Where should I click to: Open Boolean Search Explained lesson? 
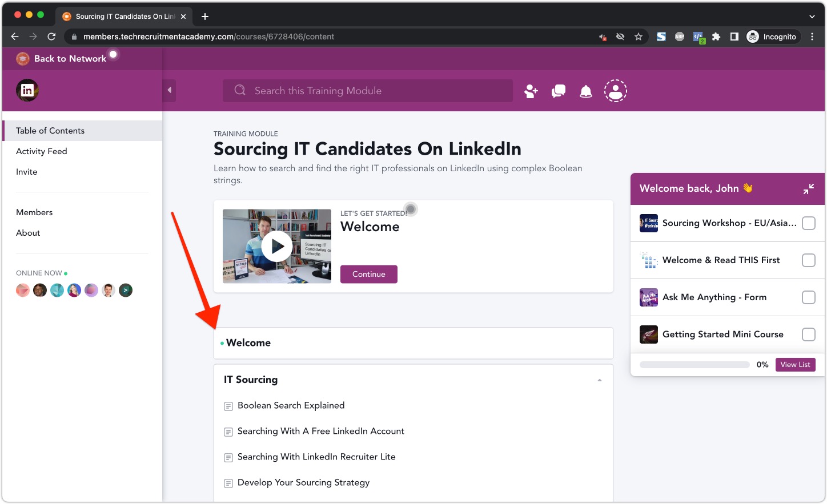pos(291,406)
